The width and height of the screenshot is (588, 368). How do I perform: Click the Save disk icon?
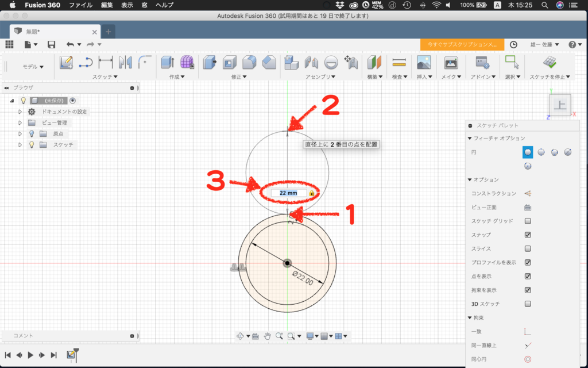coord(51,44)
